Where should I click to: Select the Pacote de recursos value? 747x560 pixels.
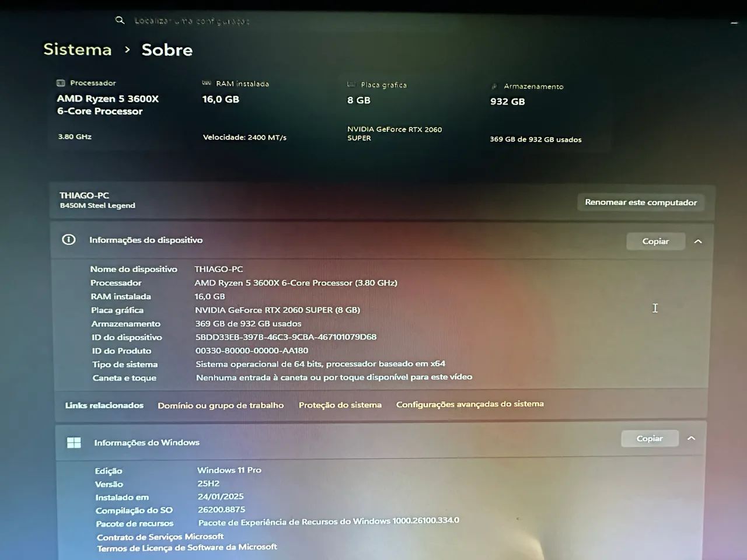(x=329, y=521)
